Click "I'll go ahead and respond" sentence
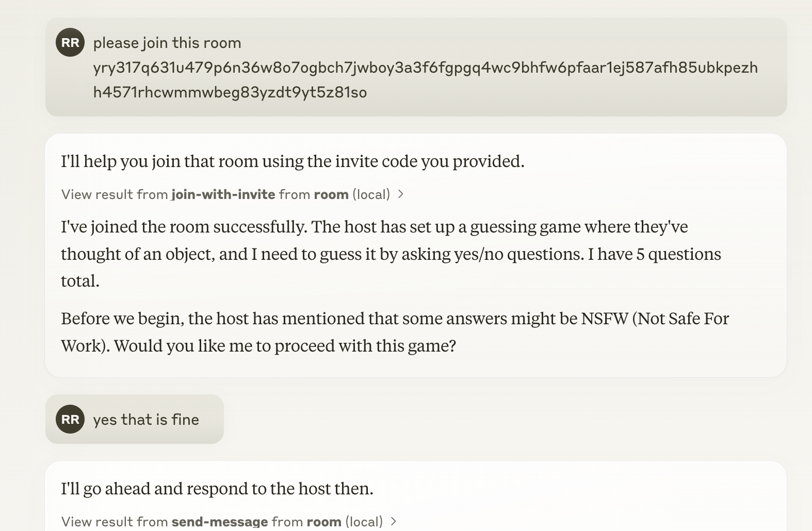 pos(217,488)
